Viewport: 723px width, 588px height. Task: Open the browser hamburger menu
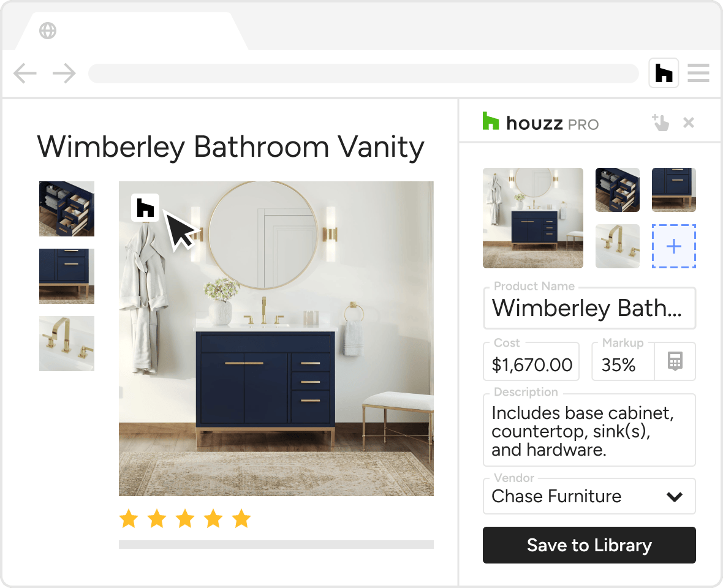(x=698, y=73)
